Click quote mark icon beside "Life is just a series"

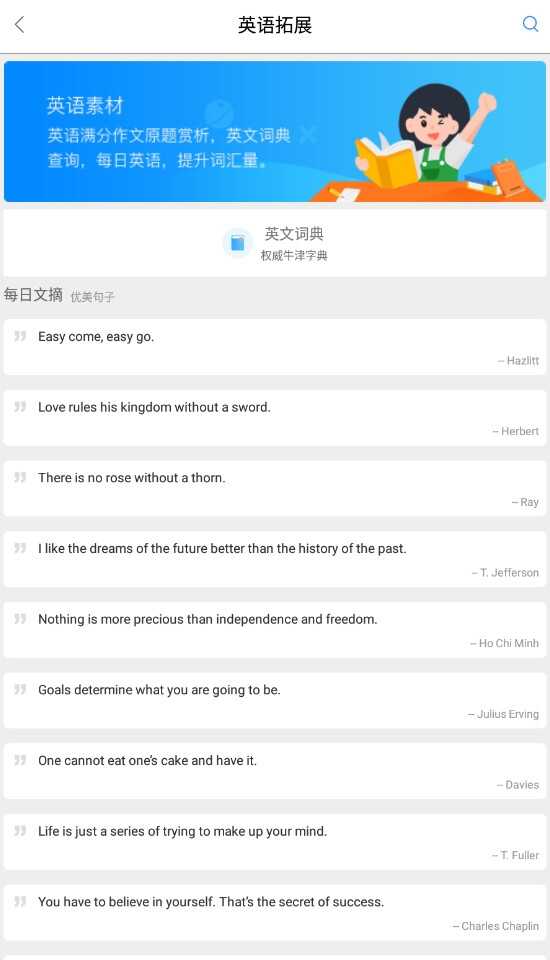click(20, 831)
